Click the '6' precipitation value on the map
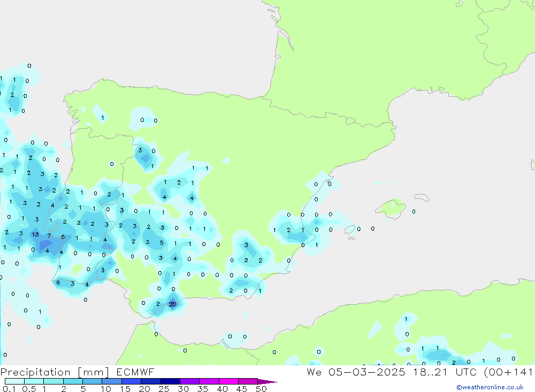The width and height of the screenshot is (535, 392). (x=58, y=282)
